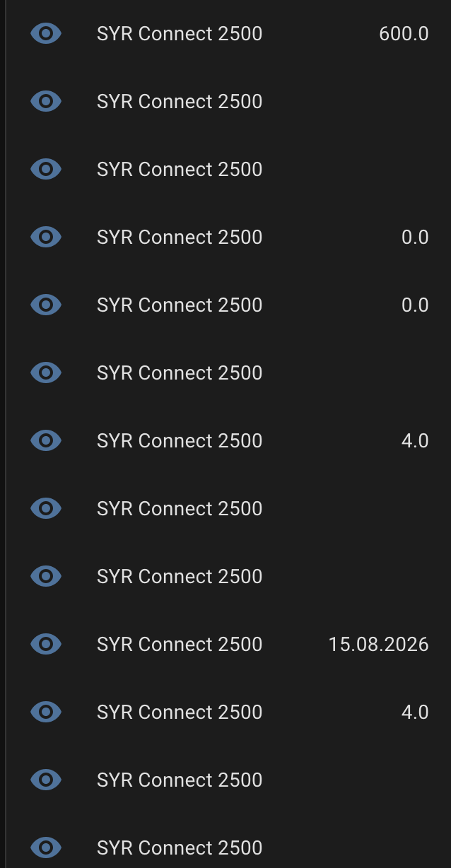Click the eye icon beside the 600.0 value
The width and height of the screenshot is (451, 868).
point(46,33)
